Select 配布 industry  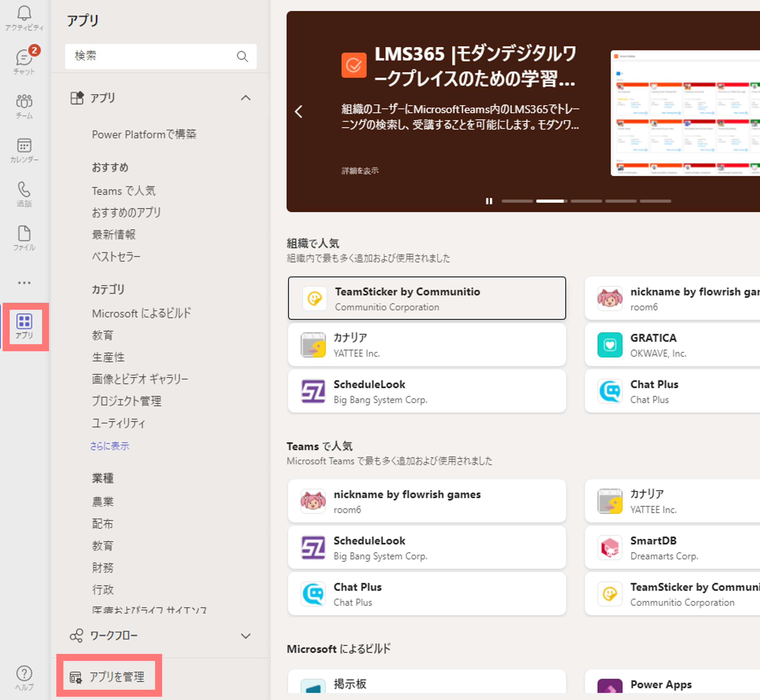pos(103,524)
